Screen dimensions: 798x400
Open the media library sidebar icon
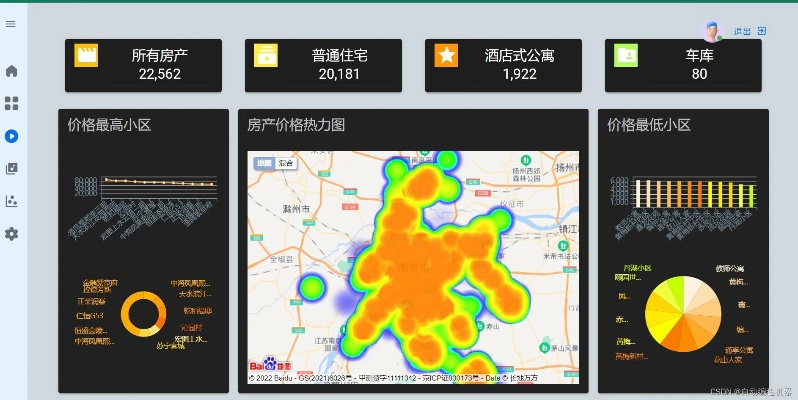pos(11,168)
